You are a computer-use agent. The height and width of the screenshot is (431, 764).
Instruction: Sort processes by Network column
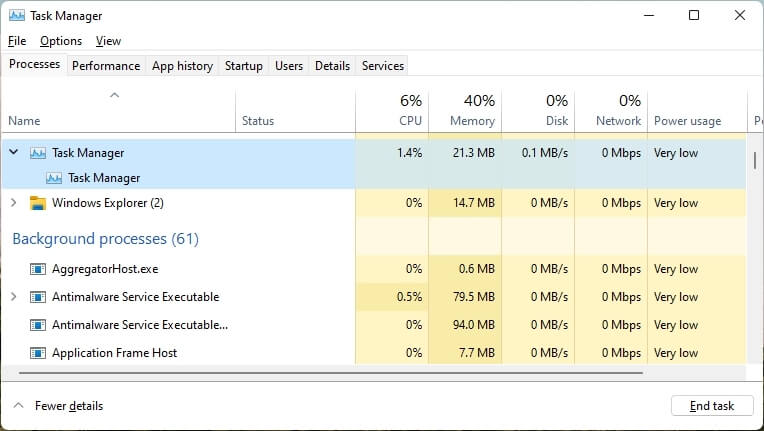(611, 111)
